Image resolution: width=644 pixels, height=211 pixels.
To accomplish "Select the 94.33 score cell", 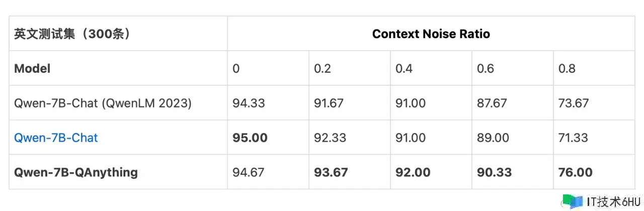I will point(249,103).
